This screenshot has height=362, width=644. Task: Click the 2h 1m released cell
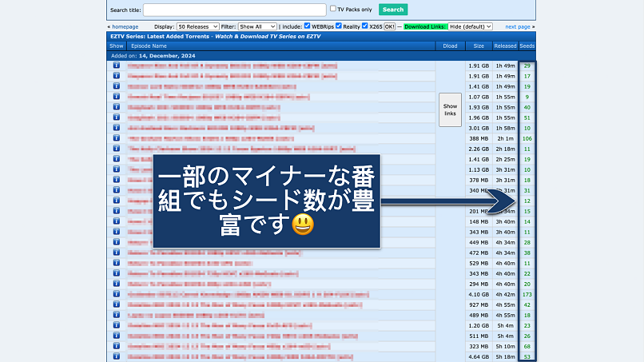(505, 139)
